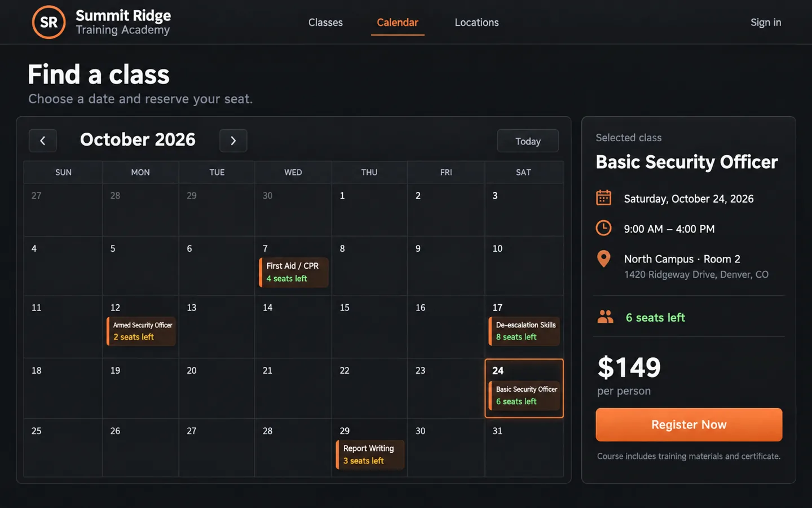This screenshot has height=508, width=812.
Task: Select October 19 on the calendar
Action: 140,388
